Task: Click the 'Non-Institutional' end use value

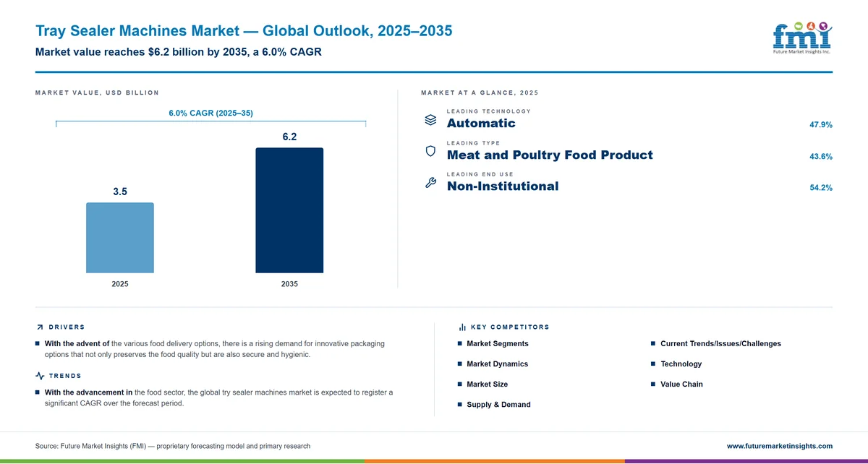Action: 503,186
